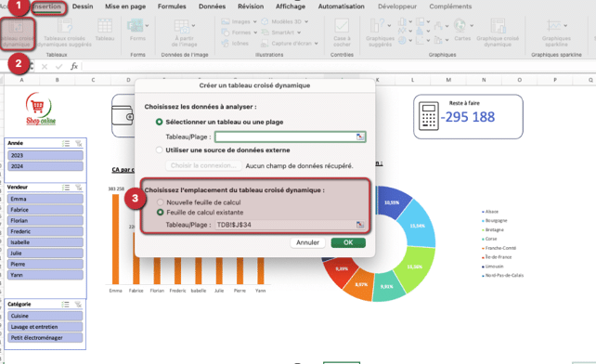Screen dimensions: 596x364
Task: Open the Cartes dropdown arrow
Action: click(472, 25)
